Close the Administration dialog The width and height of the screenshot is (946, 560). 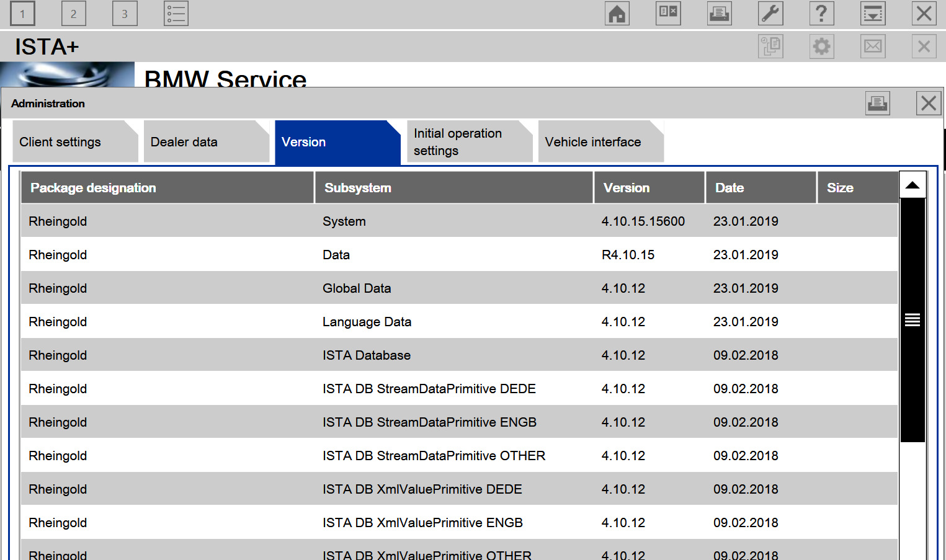pyautogui.click(x=929, y=103)
